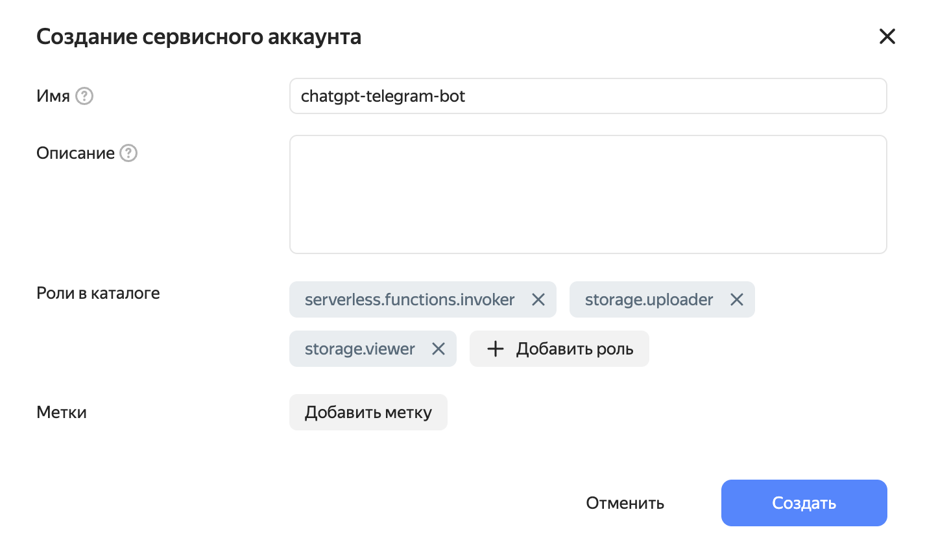Screen dimensions: 925x560
Task: Delete the storage.viewer role chip
Action: (x=438, y=349)
